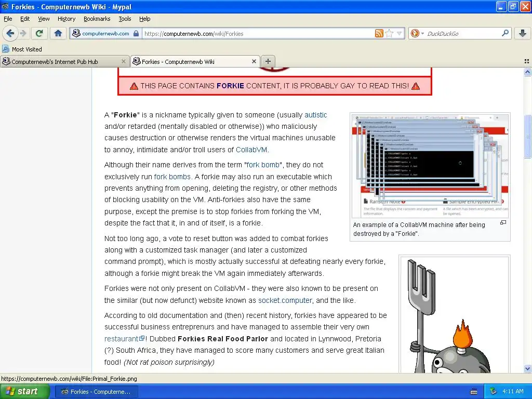Open the DuckDuckGo search engine selector
The image size is (532, 399).
(x=417, y=33)
